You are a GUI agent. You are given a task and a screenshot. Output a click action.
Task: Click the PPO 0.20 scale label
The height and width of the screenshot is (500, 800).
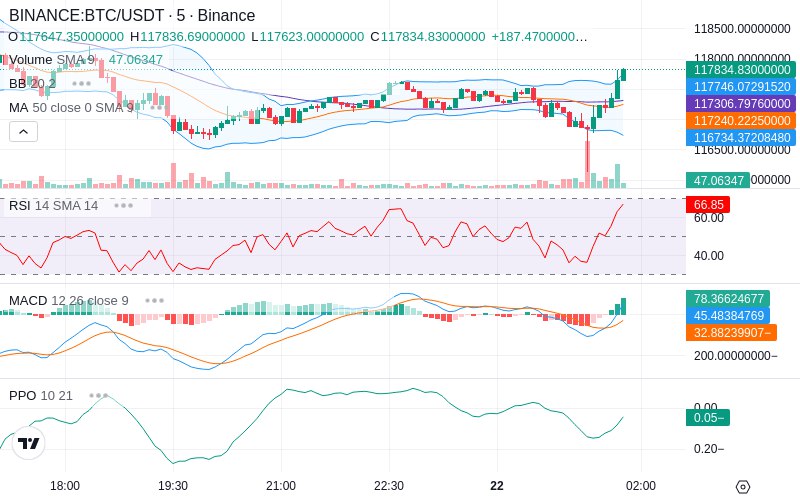709,448
